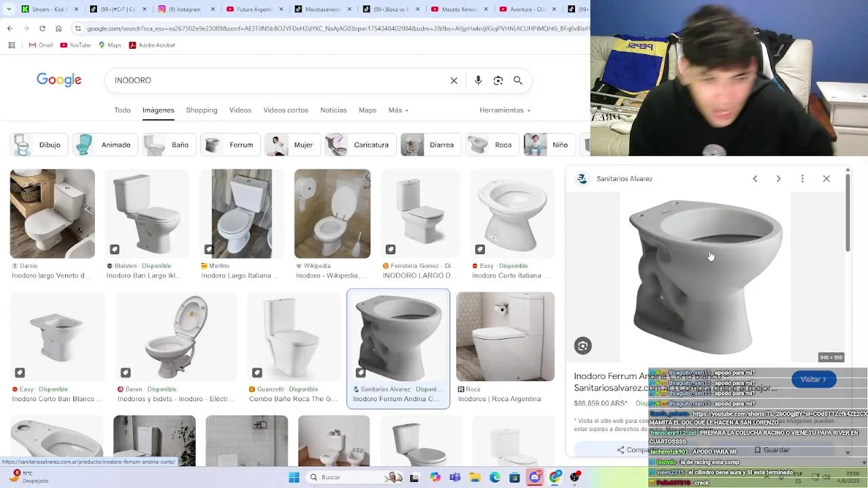Open Microsoft Store from the taskbar
The image size is (868, 488).
coord(515,477)
